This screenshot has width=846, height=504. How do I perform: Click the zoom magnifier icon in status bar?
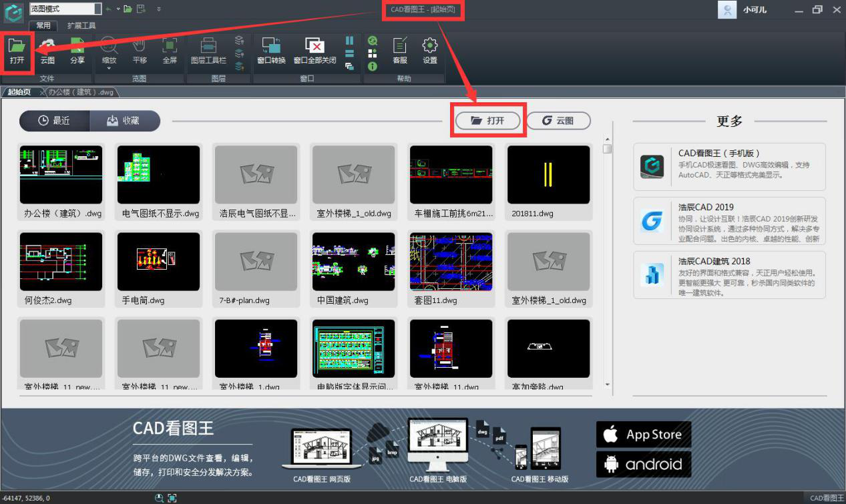pos(159,498)
